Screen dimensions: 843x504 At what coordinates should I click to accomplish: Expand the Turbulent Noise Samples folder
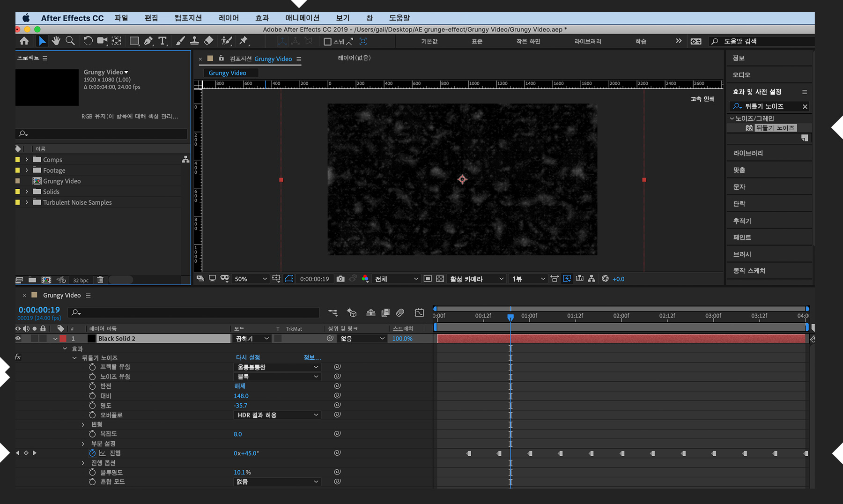click(x=27, y=202)
